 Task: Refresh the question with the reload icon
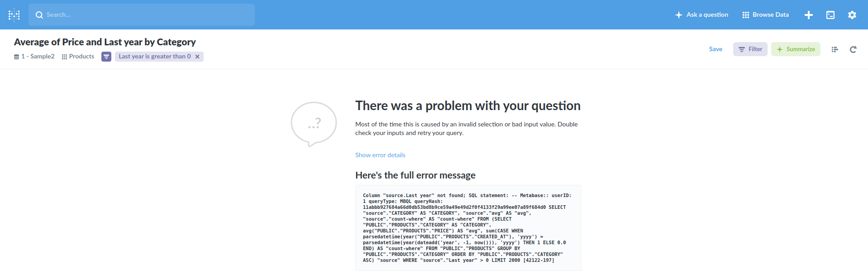click(853, 49)
